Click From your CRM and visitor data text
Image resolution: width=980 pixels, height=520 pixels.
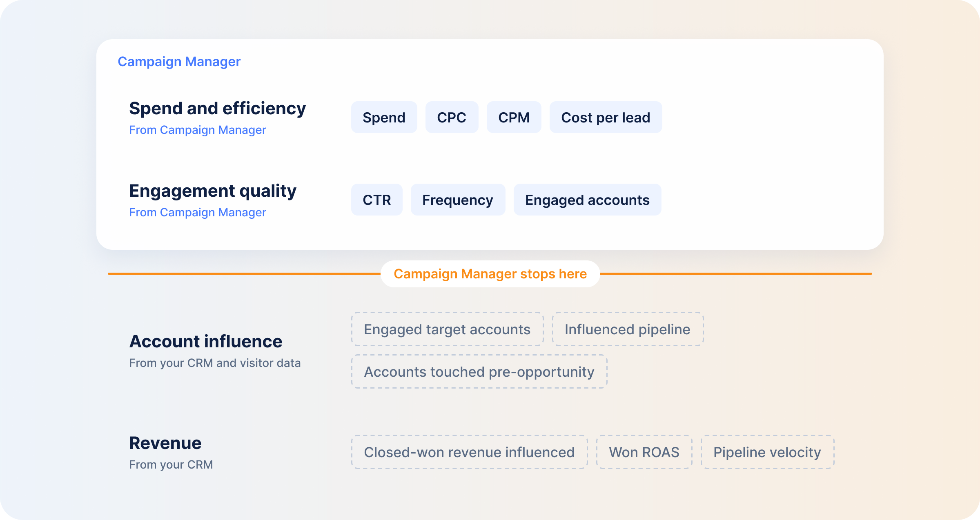pos(215,363)
